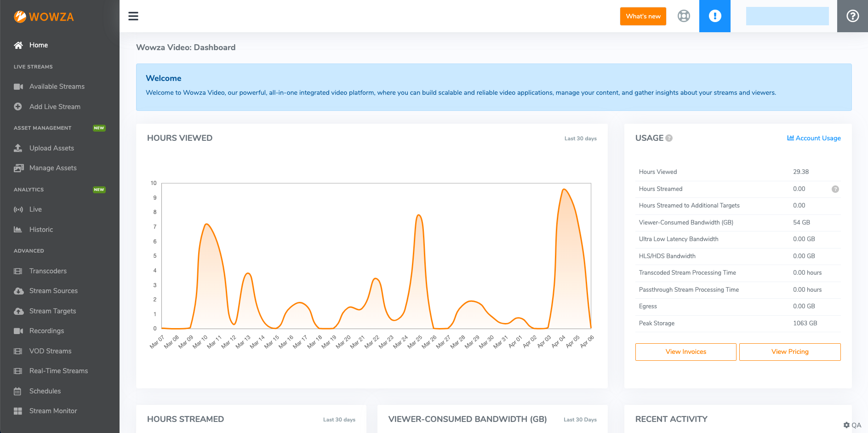Click the HOURS STREAMED heading
The width and height of the screenshot is (868, 433).
click(185, 419)
